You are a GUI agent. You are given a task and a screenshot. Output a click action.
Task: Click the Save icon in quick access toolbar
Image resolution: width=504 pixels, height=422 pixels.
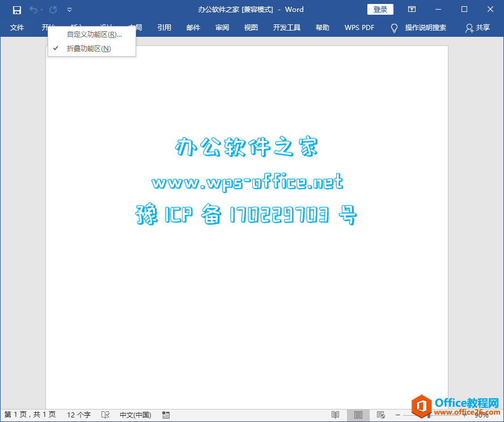click(16, 10)
